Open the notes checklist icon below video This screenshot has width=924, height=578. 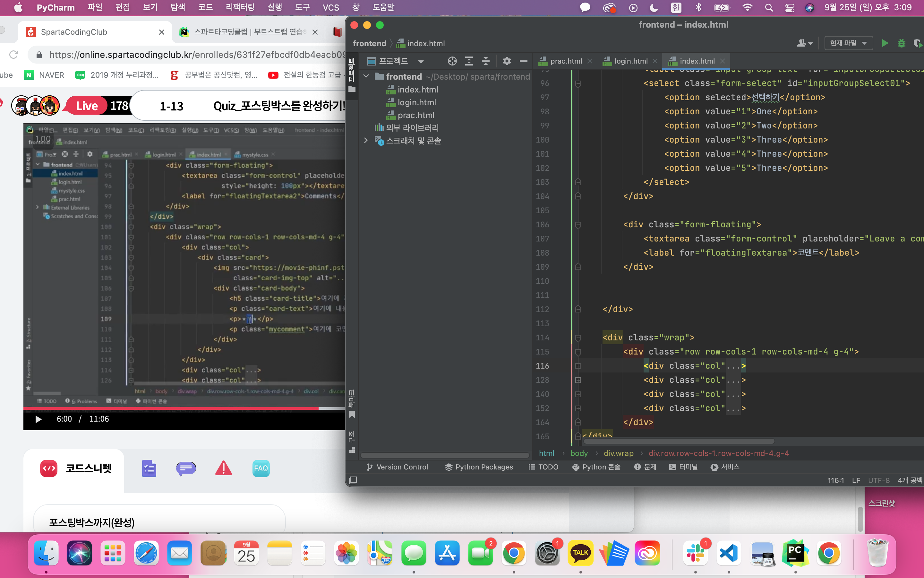(149, 468)
